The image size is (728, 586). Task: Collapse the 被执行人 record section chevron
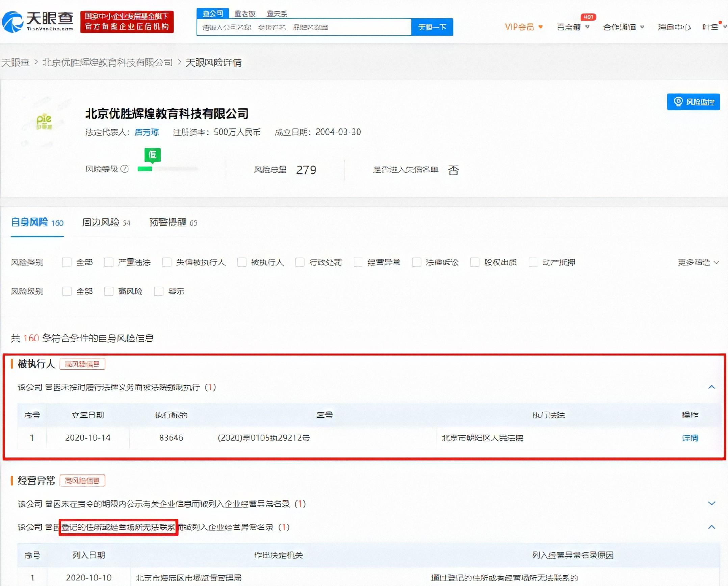pyautogui.click(x=712, y=388)
